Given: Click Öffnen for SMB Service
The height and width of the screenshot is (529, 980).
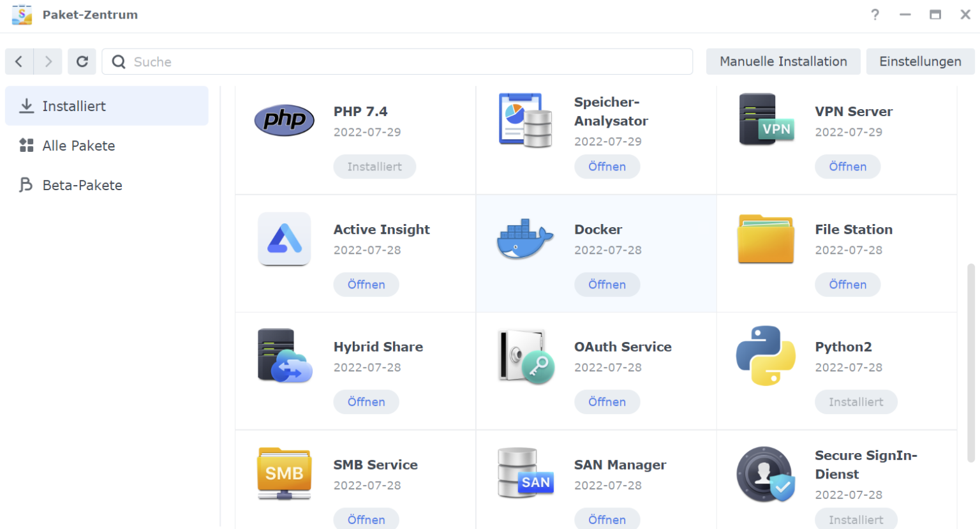Looking at the screenshot, I should point(366,519).
